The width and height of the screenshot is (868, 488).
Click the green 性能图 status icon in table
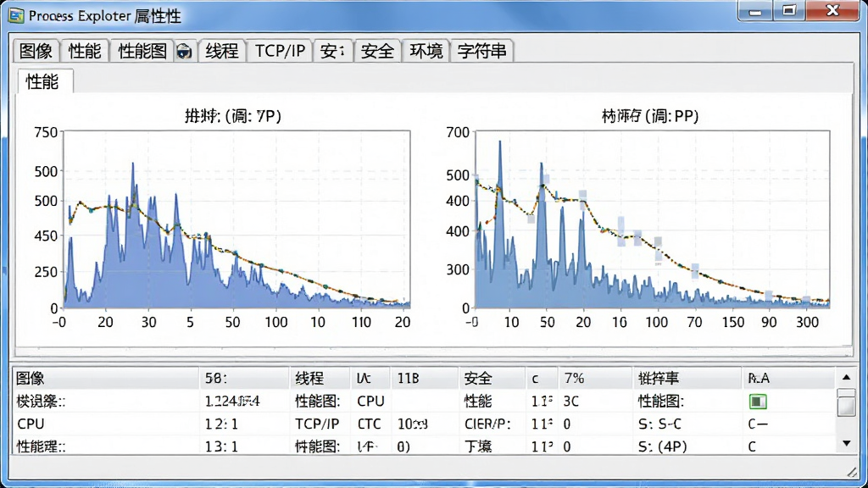click(x=758, y=401)
